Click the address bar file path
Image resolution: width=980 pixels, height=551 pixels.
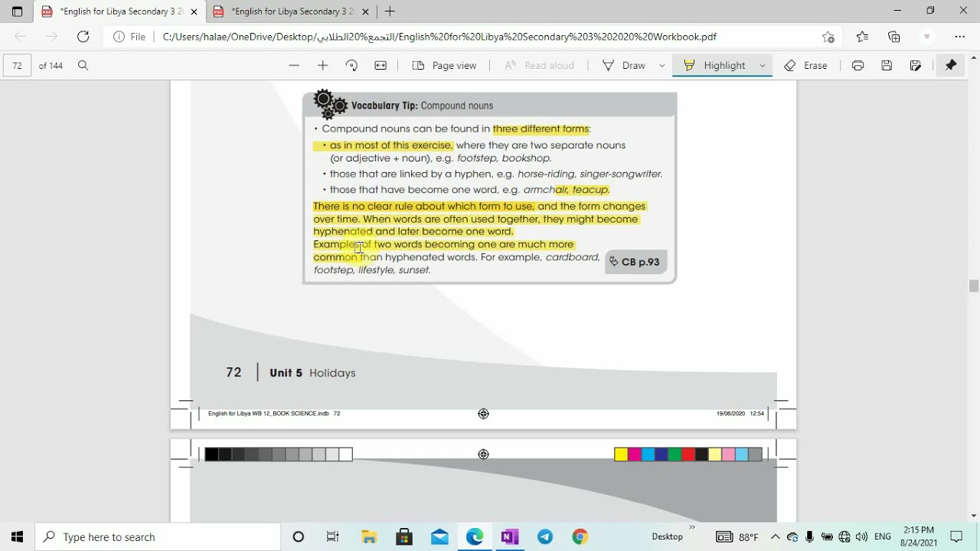click(x=439, y=37)
